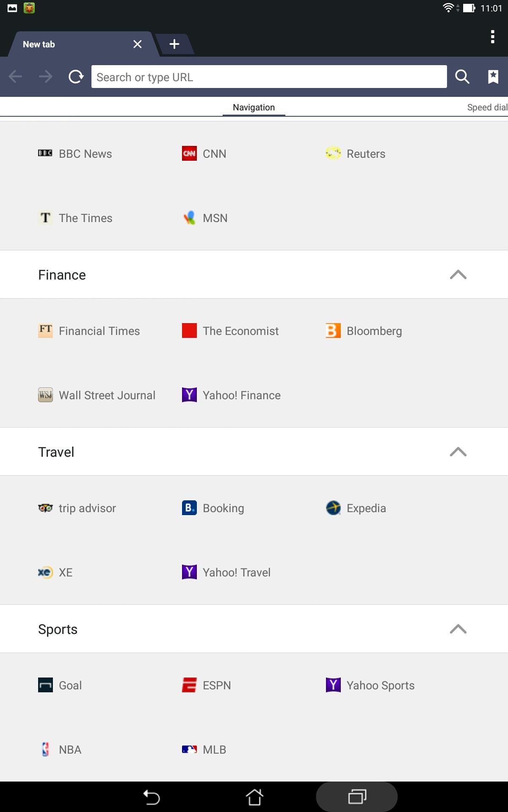The height and width of the screenshot is (812, 508).
Task: Open the Expedia travel link
Action: click(x=366, y=508)
